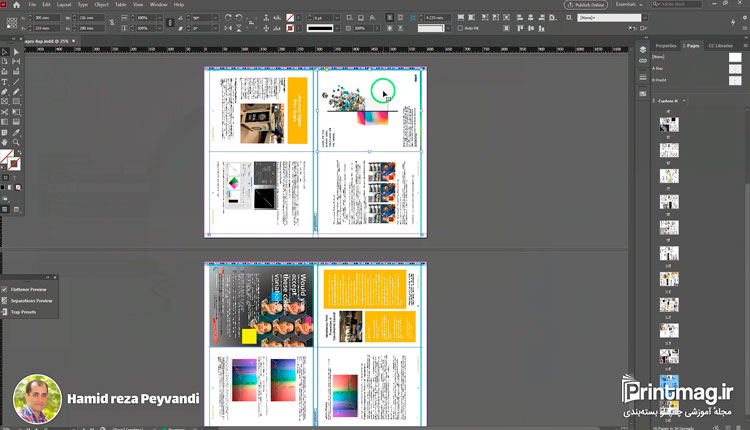The width and height of the screenshot is (750, 430).
Task: Pick the Zoom magnifier tool
Action: click(16, 142)
